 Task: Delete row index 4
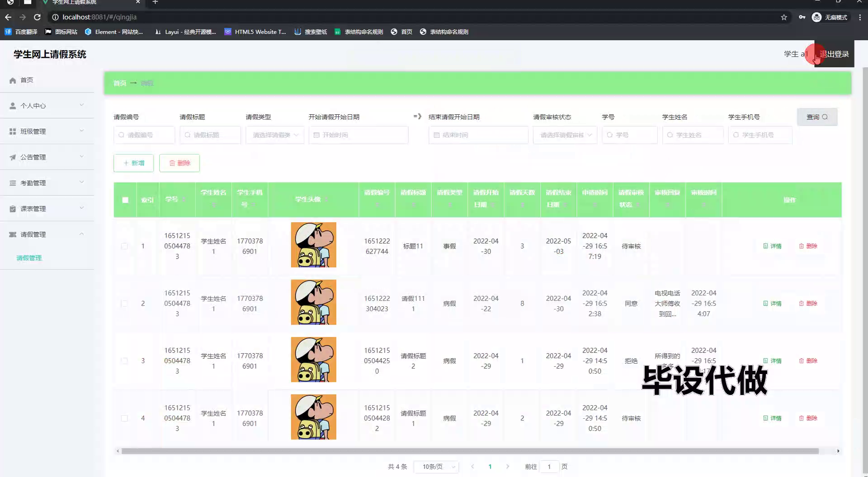coord(808,418)
